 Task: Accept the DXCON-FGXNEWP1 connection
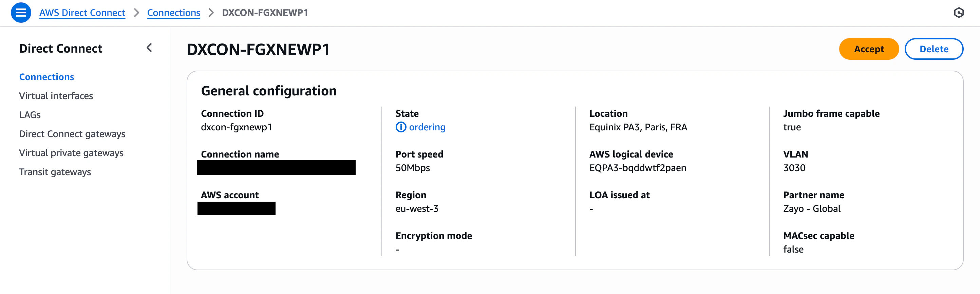click(x=869, y=49)
